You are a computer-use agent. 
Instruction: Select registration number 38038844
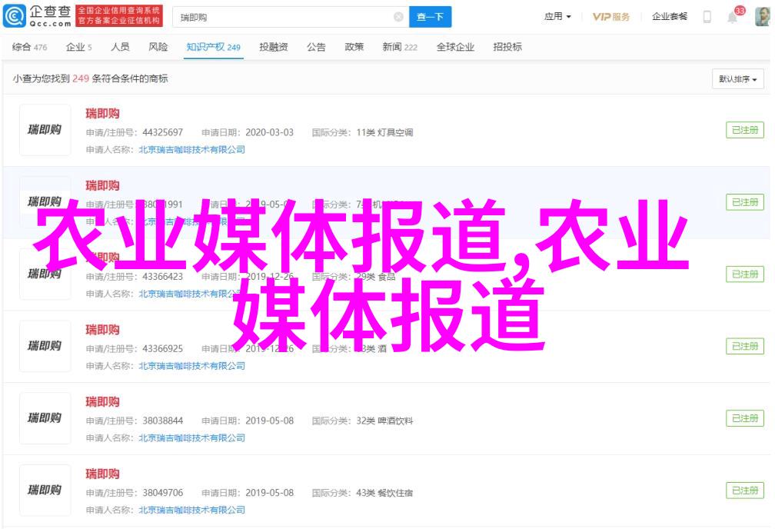coord(163,421)
